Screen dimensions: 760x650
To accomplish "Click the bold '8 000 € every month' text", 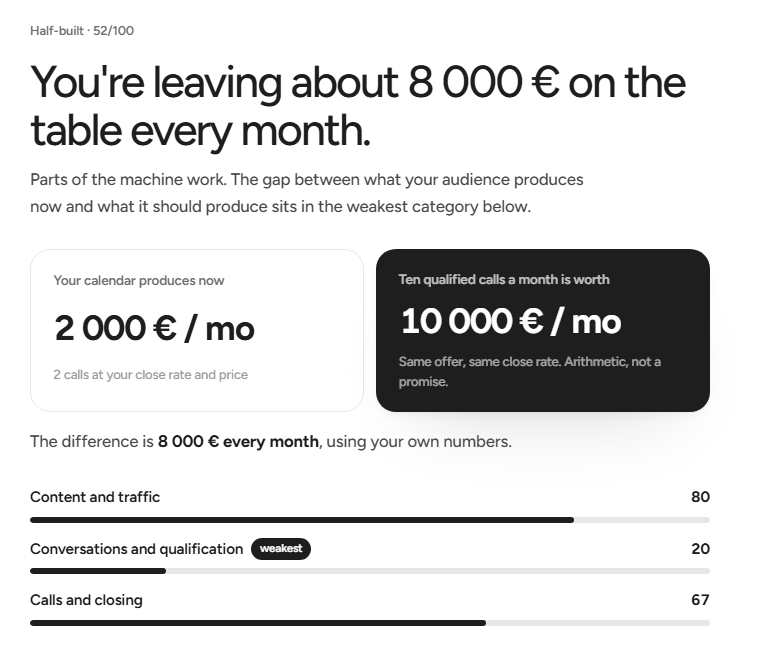I will (238, 442).
